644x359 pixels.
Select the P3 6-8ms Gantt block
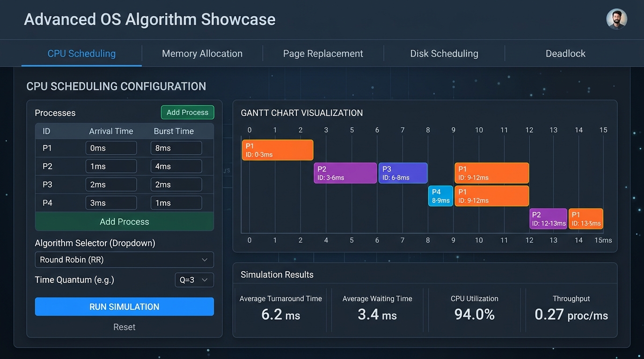(x=403, y=173)
